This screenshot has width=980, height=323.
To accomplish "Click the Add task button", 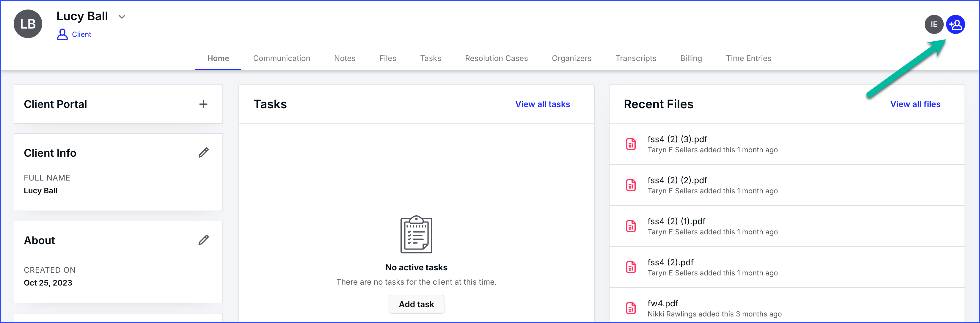I will [x=416, y=304].
